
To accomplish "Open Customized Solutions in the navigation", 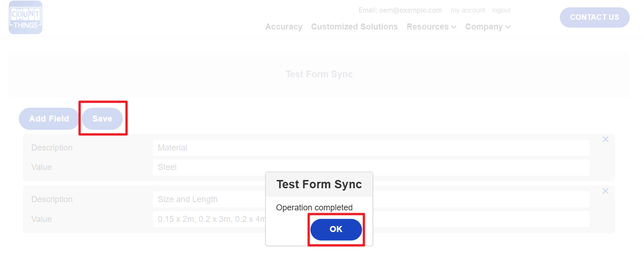I will (354, 27).
